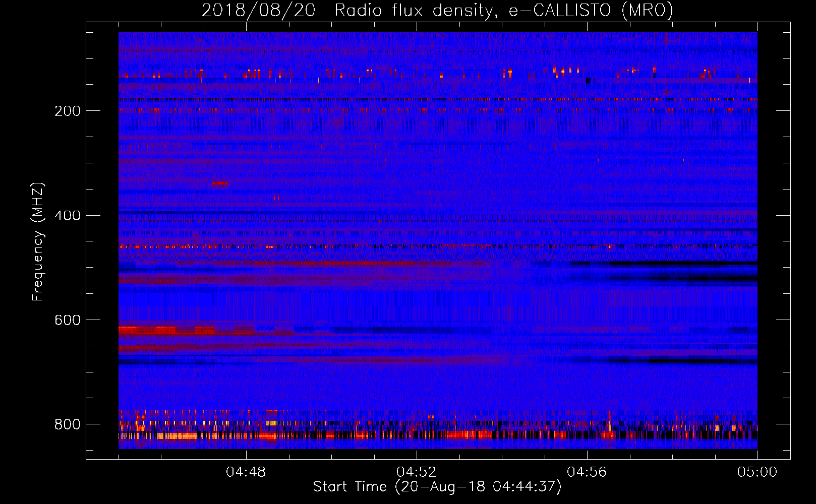Click the 'Start Time (20-Aug-18 04:44:37)' label

click(437, 487)
